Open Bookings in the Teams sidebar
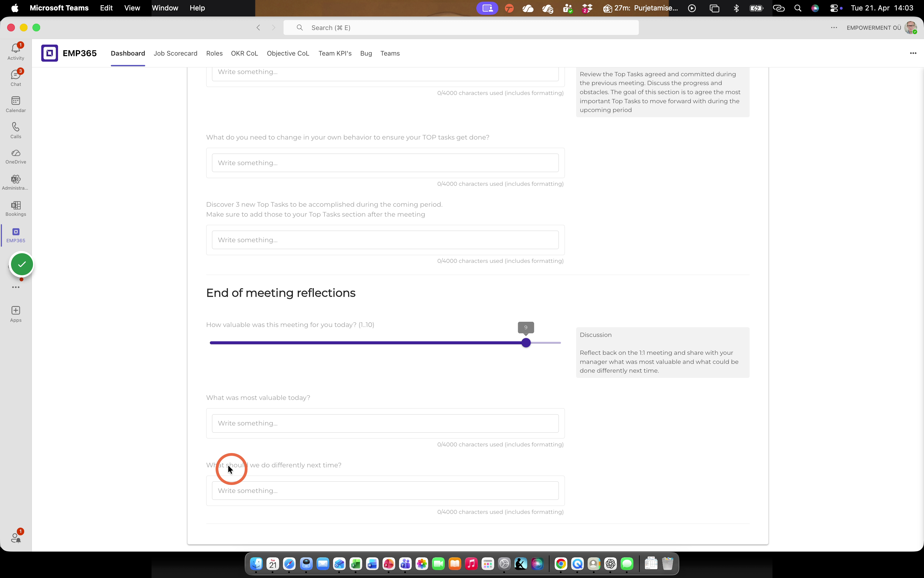The image size is (924, 578). [16, 209]
